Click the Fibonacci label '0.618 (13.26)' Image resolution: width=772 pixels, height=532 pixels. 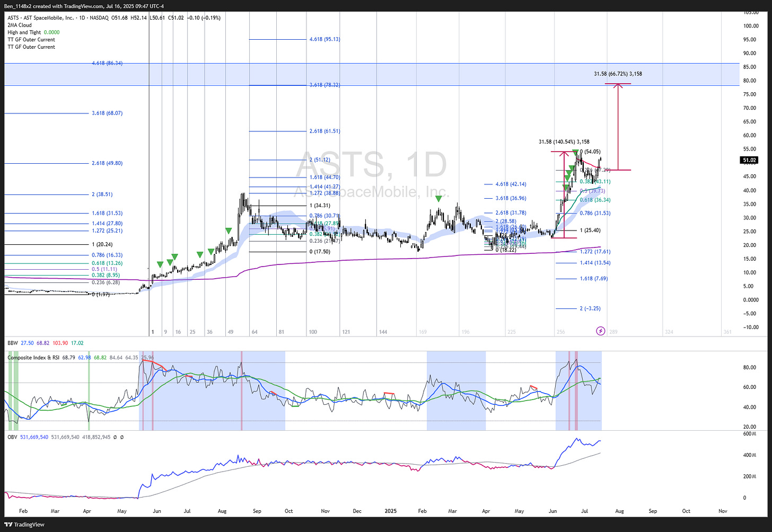click(x=107, y=263)
